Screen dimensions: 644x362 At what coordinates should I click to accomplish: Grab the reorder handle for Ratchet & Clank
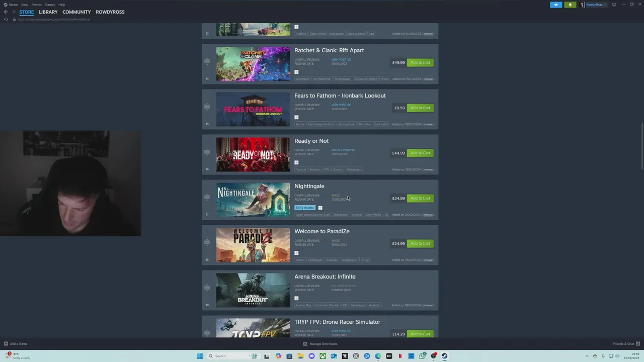(x=207, y=61)
